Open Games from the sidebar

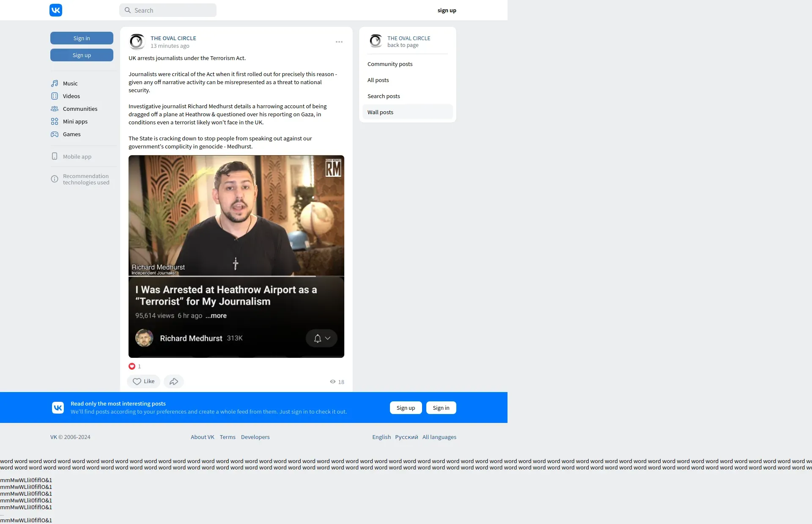(x=71, y=134)
